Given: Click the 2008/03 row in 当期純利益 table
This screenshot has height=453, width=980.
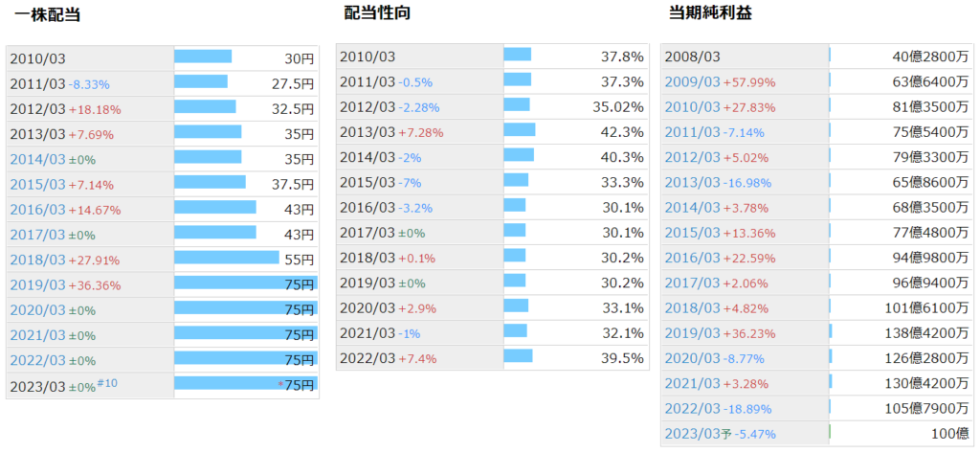Looking at the screenshot, I should (817, 57).
